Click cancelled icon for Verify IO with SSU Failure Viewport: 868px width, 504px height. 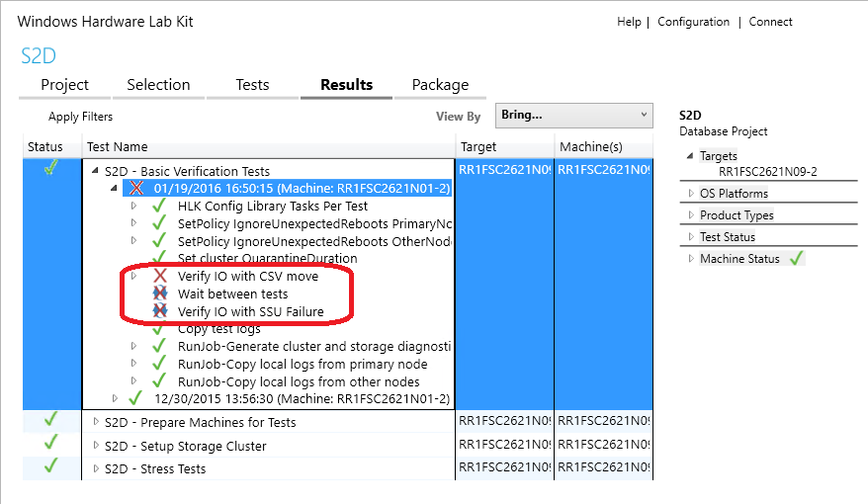click(x=160, y=311)
